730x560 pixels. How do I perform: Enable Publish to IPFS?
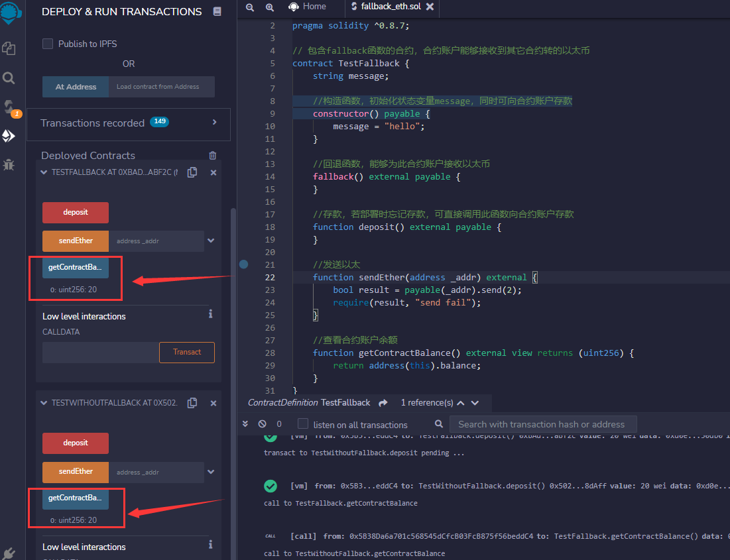tap(47, 44)
